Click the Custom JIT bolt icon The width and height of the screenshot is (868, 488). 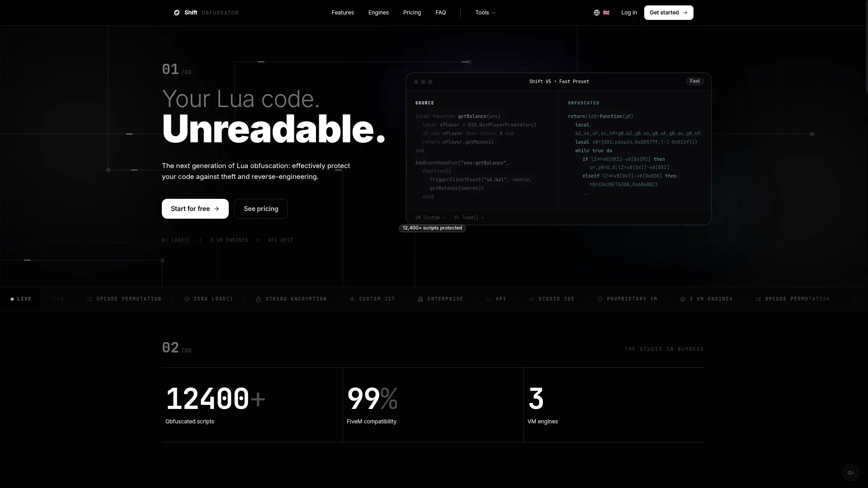point(352,299)
